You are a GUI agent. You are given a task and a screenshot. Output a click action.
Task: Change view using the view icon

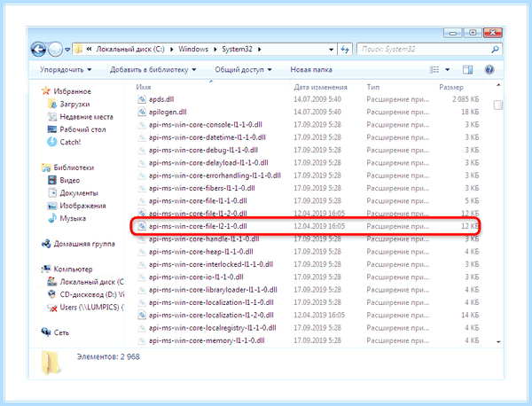[434, 69]
